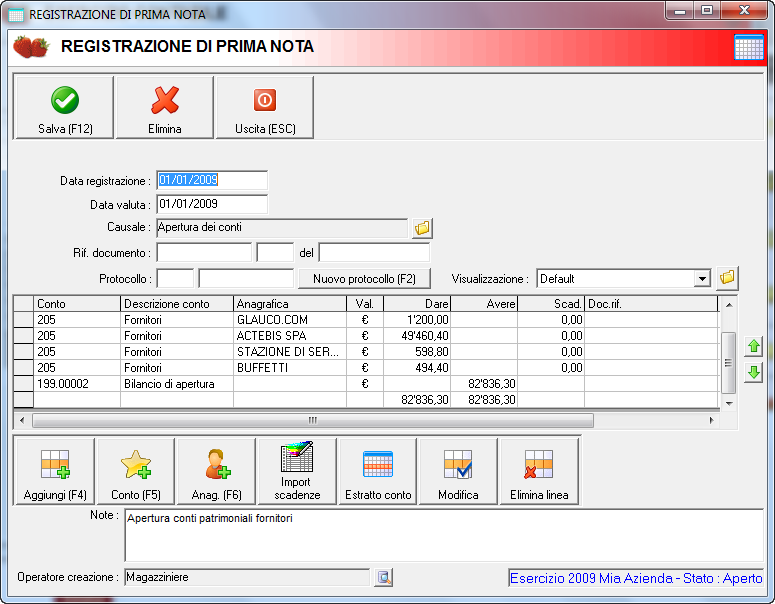Screen dimensions: 775x604
Task: Move row down with green arrow
Action: point(754,372)
